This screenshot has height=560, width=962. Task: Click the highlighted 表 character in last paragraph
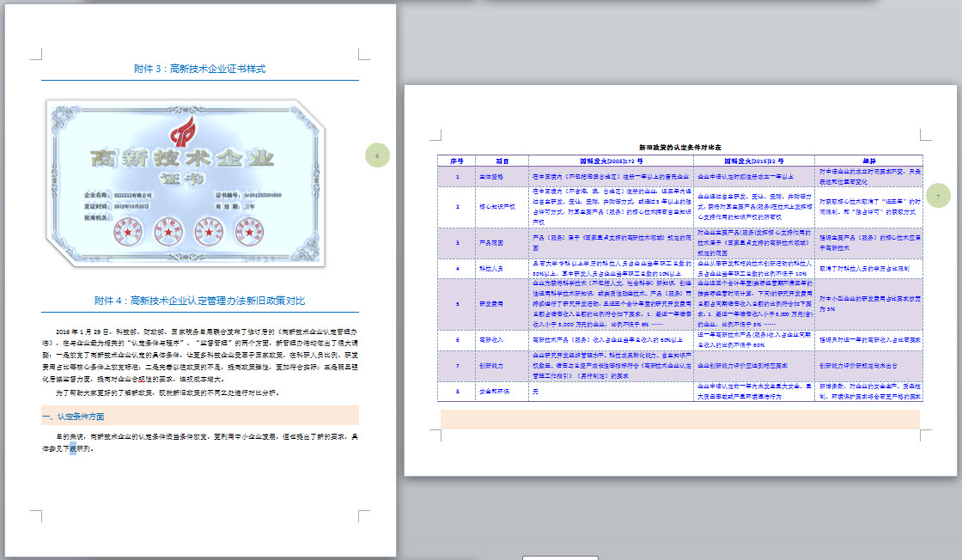pos(72,449)
